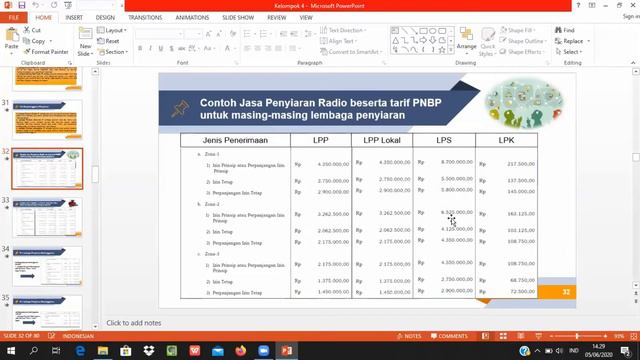This screenshot has width=640, height=360.
Task: Toggle Notes pane in status bar
Action: [x=409, y=336]
